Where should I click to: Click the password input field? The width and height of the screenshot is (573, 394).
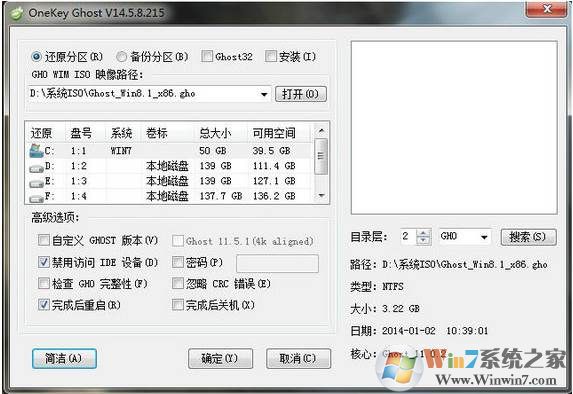tap(277, 263)
